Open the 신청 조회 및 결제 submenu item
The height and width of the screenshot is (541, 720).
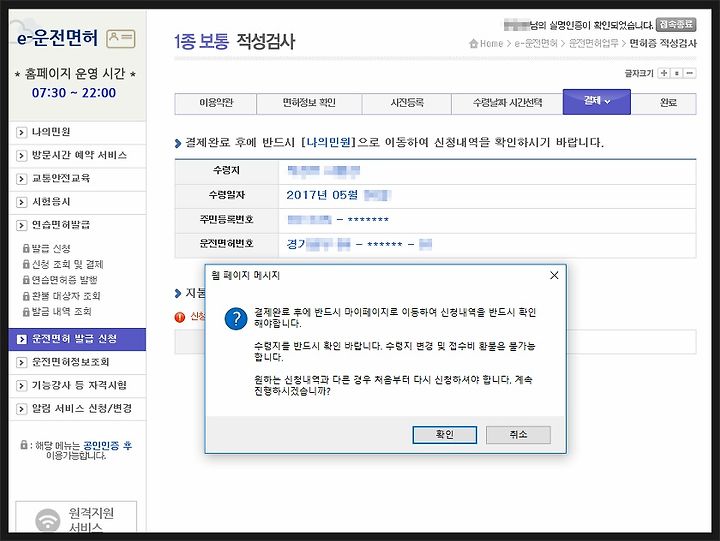coord(68,265)
